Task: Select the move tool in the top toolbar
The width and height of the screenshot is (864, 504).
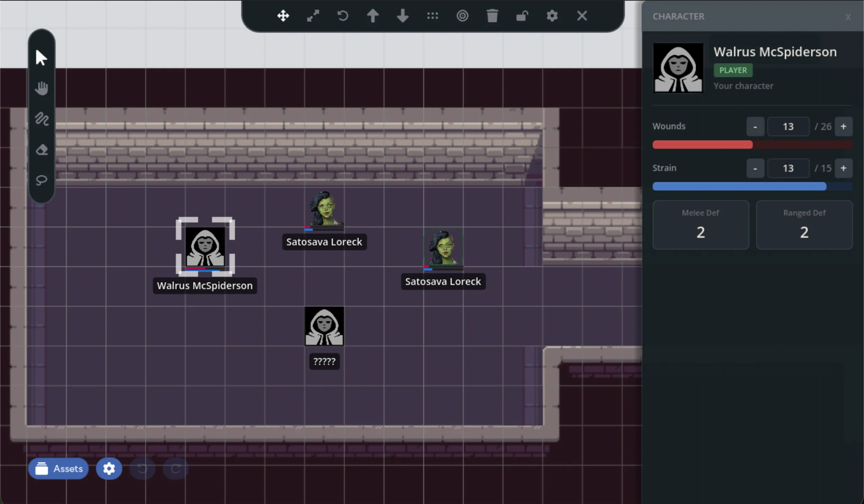Action: click(x=283, y=16)
